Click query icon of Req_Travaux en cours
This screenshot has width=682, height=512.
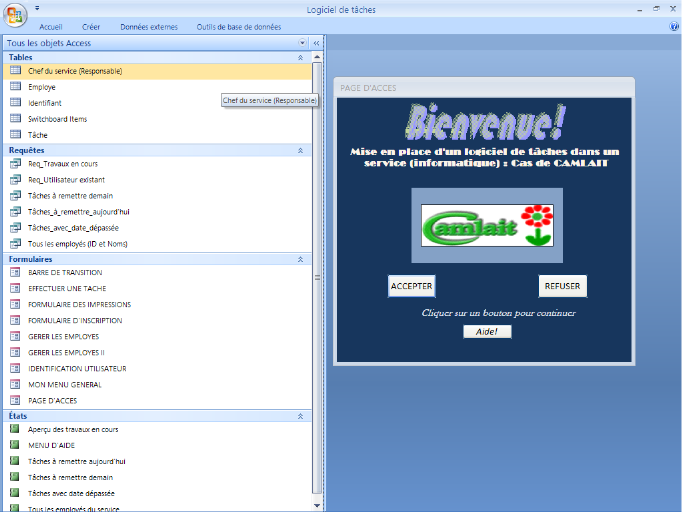click(15, 164)
